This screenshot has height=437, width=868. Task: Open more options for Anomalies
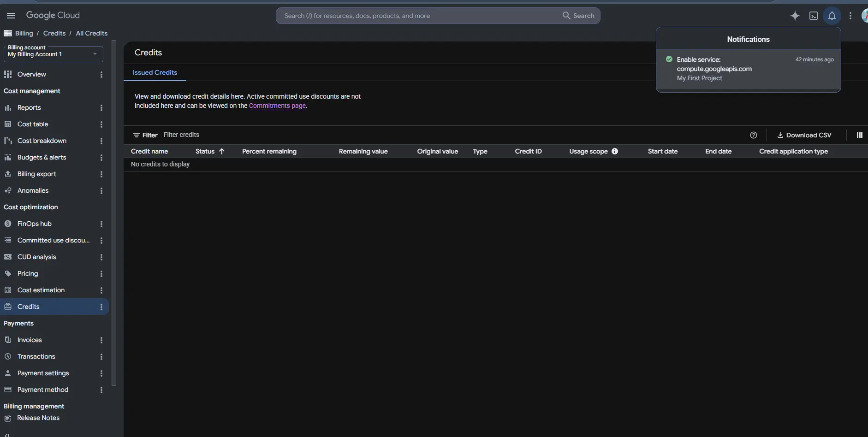click(x=101, y=190)
